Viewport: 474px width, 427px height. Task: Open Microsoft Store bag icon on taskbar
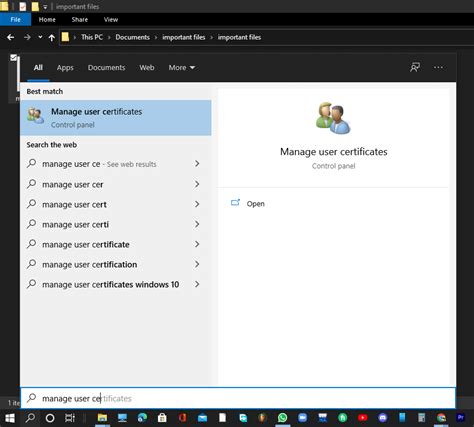pos(162,418)
